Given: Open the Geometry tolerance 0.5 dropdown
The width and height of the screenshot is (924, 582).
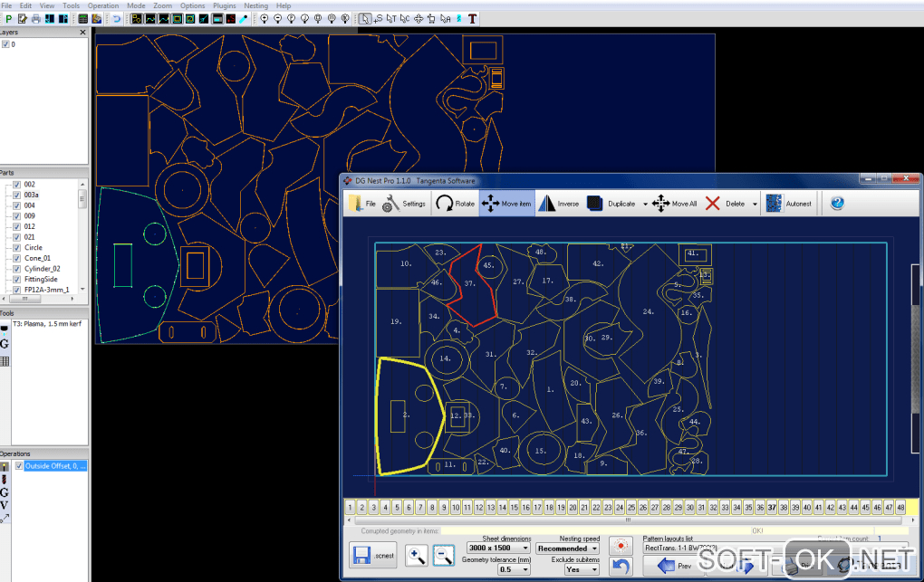Looking at the screenshot, I should tap(514, 569).
